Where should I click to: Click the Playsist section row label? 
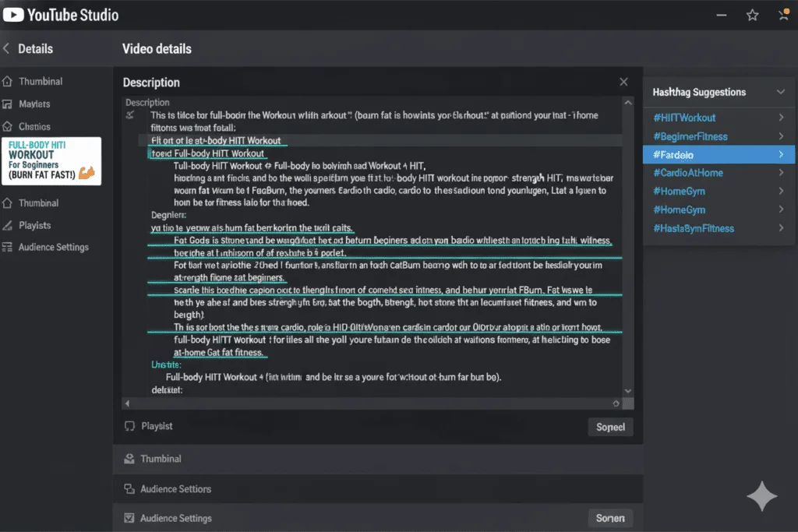point(157,426)
